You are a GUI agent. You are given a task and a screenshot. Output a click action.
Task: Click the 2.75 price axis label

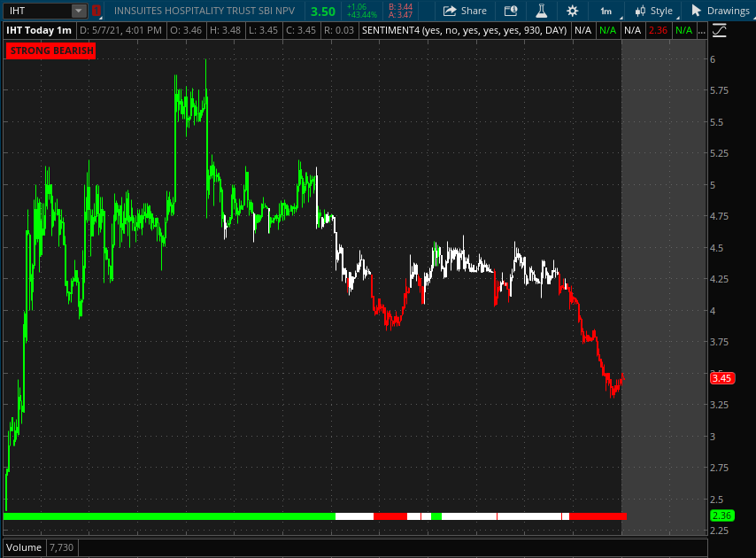719,468
